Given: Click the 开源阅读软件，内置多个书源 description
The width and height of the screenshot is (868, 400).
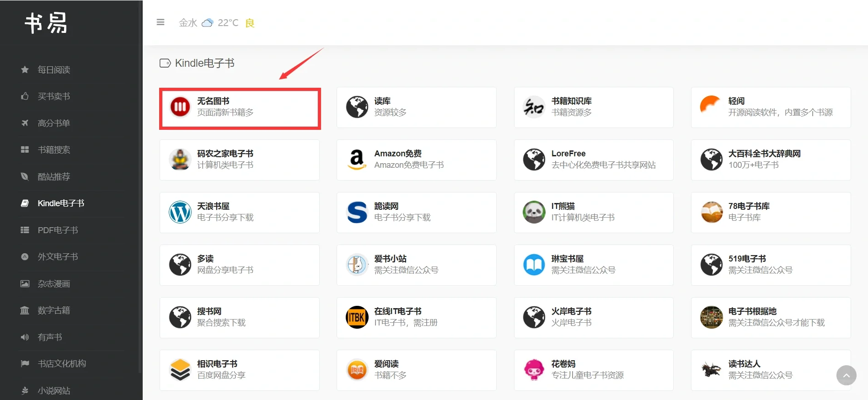Looking at the screenshot, I should tap(781, 112).
